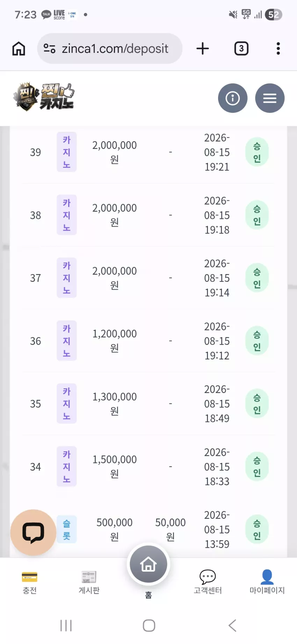Image resolution: width=297 pixels, height=644 pixels.
Task: Click the zinca1.com/deposit address bar
Action: click(110, 49)
